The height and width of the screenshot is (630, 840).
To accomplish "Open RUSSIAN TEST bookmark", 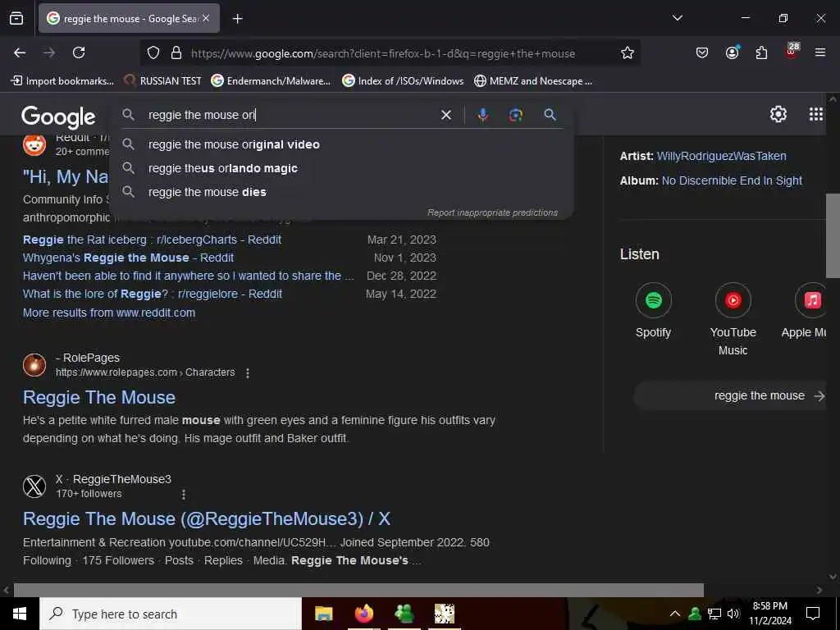I will coord(163,81).
